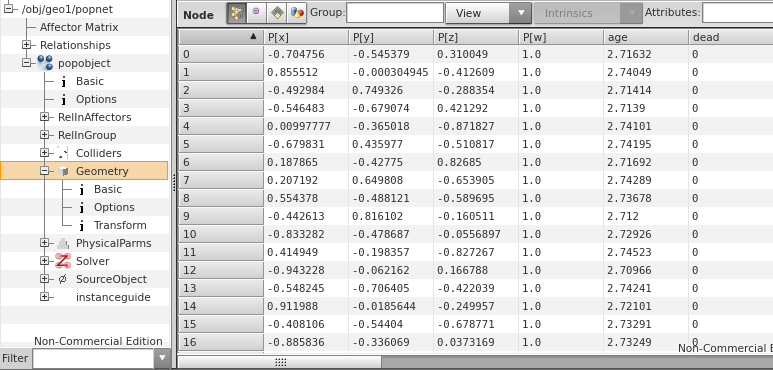Image resolution: width=773 pixels, height=370 pixels.
Task: Click cell value 0.00997777
Action: tap(299, 126)
